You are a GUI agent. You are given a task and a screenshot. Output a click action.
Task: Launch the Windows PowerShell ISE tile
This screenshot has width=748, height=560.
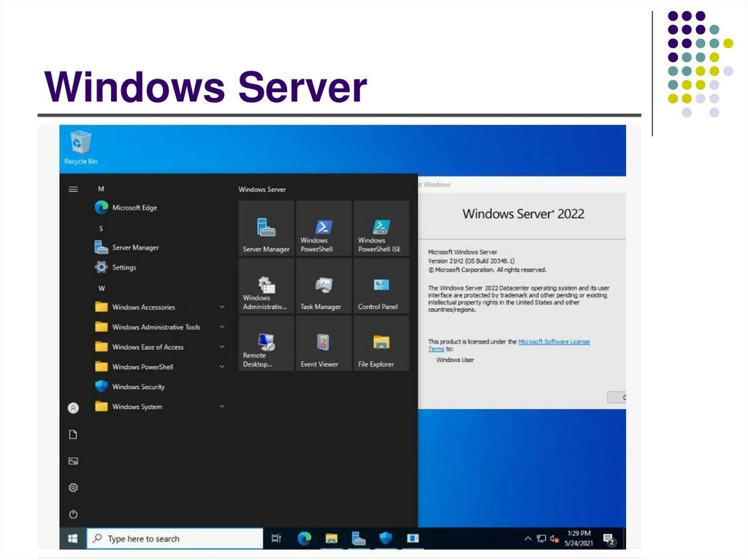pyautogui.click(x=381, y=228)
